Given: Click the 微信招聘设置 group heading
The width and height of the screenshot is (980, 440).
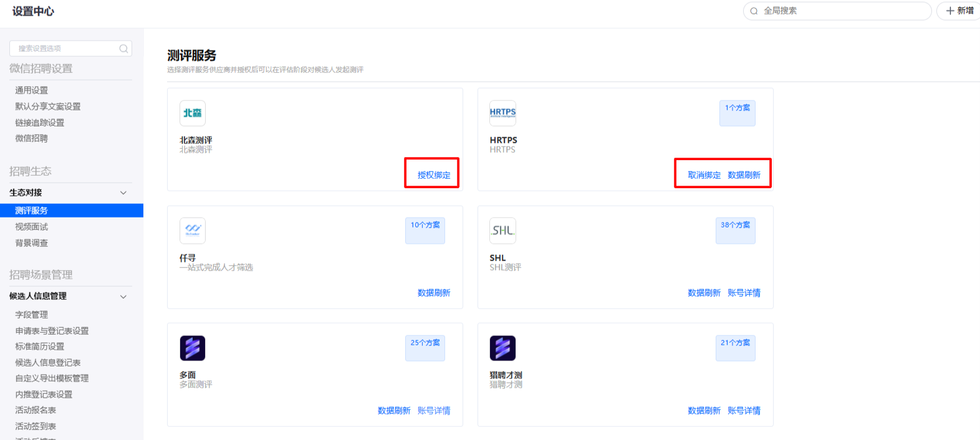Looking at the screenshot, I should (41, 69).
